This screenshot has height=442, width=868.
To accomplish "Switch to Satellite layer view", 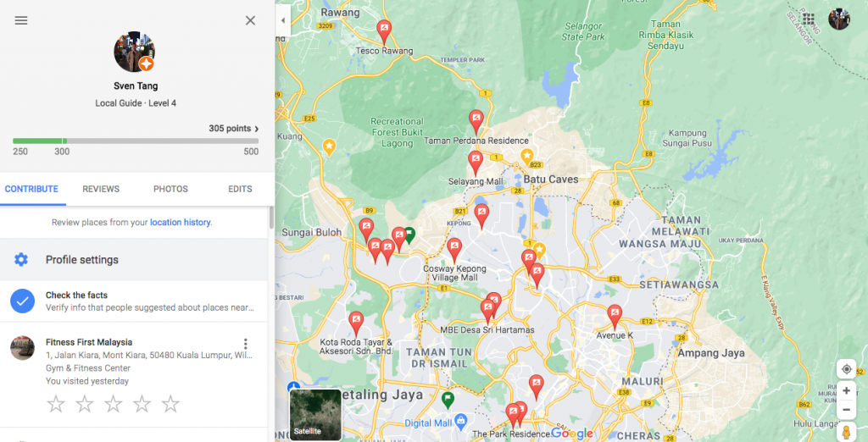I will [x=315, y=415].
